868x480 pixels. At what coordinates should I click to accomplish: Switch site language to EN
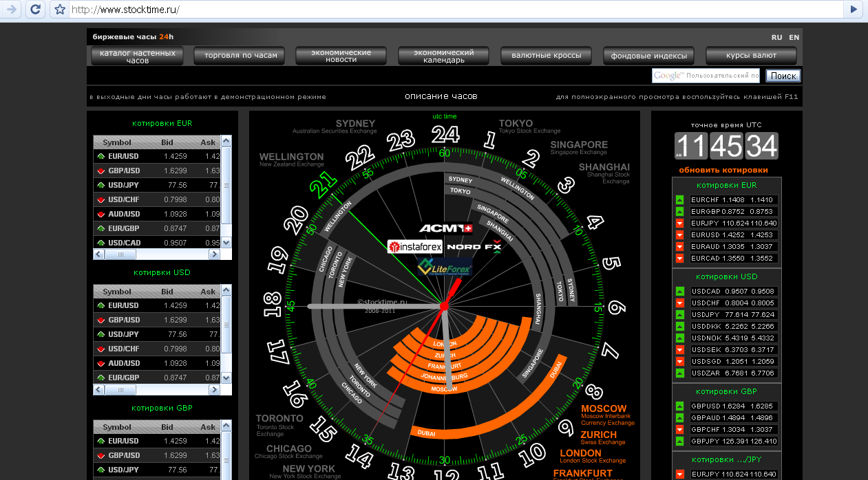coord(794,37)
